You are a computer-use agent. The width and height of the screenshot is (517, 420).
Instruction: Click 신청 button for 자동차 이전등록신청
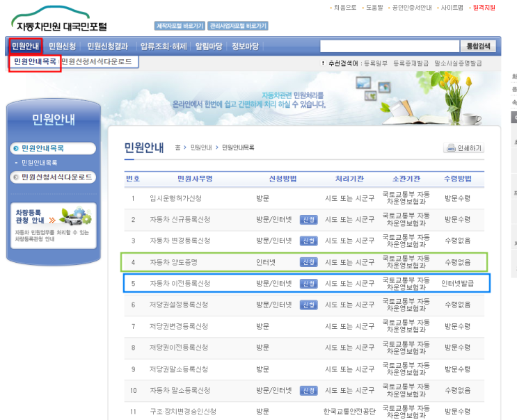tap(308, 284)
